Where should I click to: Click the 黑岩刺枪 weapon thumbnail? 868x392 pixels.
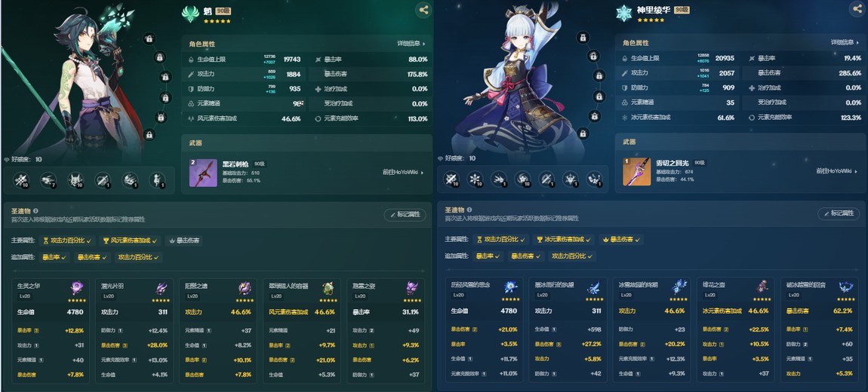point(203,173)
